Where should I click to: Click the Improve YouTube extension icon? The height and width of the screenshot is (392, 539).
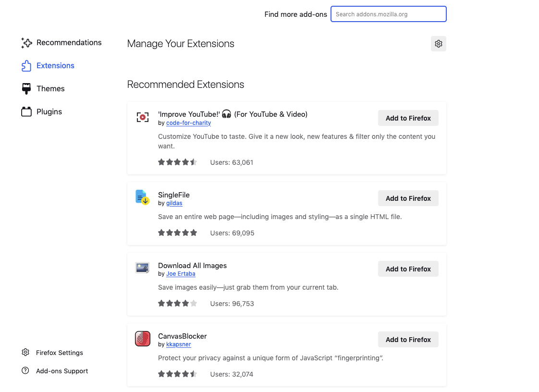click(143, 117)
